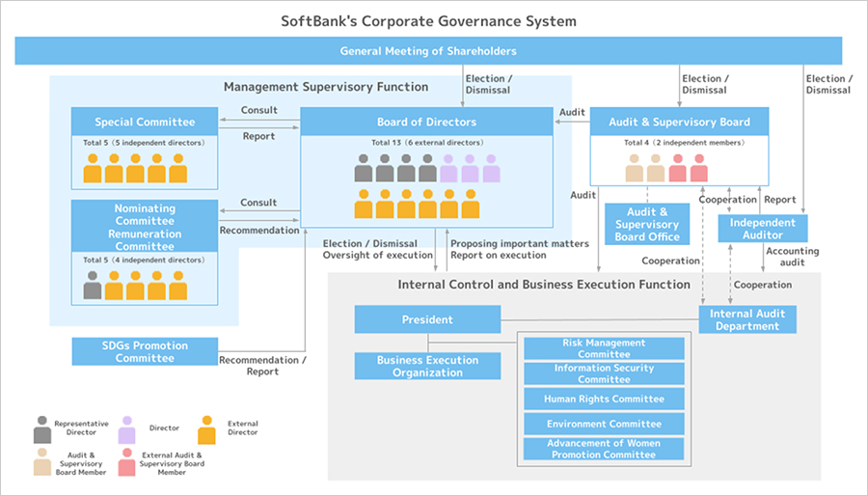Screen dimensions: 868x496
Task: Click the "Accounting audit" label
Action: (x=792, y=257)
